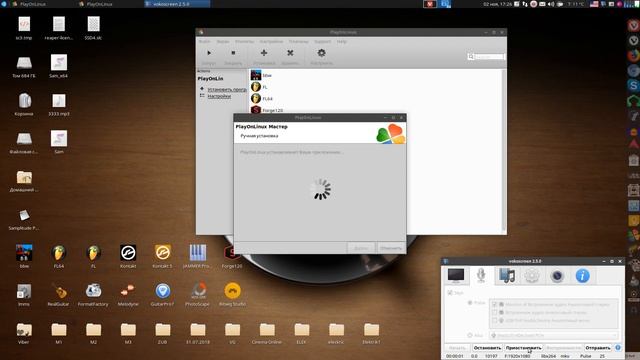
Task: Click the Skype icon in the right dock
Action: [633, 85]
